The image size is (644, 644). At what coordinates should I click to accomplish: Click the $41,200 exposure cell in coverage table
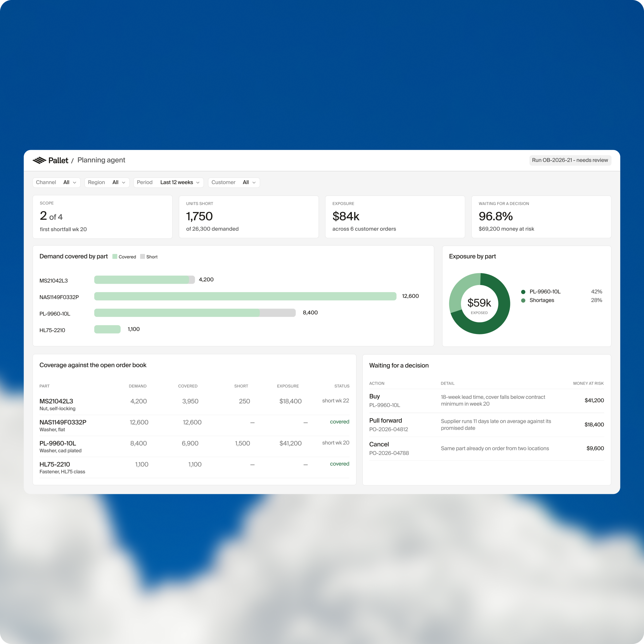(290, 443)
